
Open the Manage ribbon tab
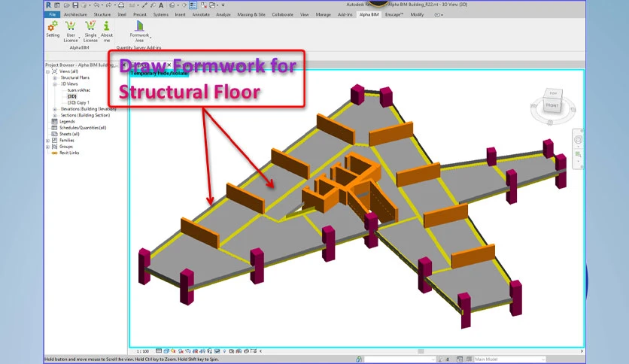323,14
